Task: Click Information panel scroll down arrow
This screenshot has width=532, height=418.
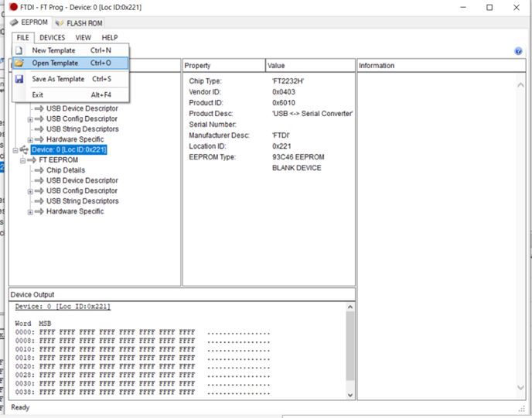Action: [x=520, y=388]
